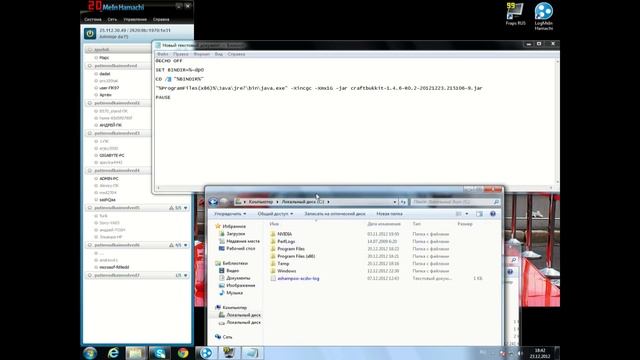Open Упорядочить dropdown in Explorer toolbar

tap(230, 213)
